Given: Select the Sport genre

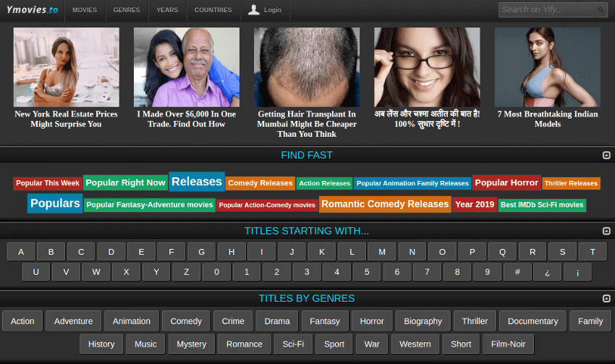Looking at the screenshot, I should pos(334,344).
